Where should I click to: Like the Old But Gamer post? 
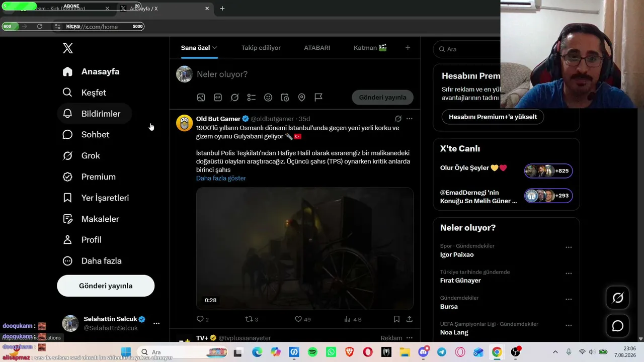[302, 319]
